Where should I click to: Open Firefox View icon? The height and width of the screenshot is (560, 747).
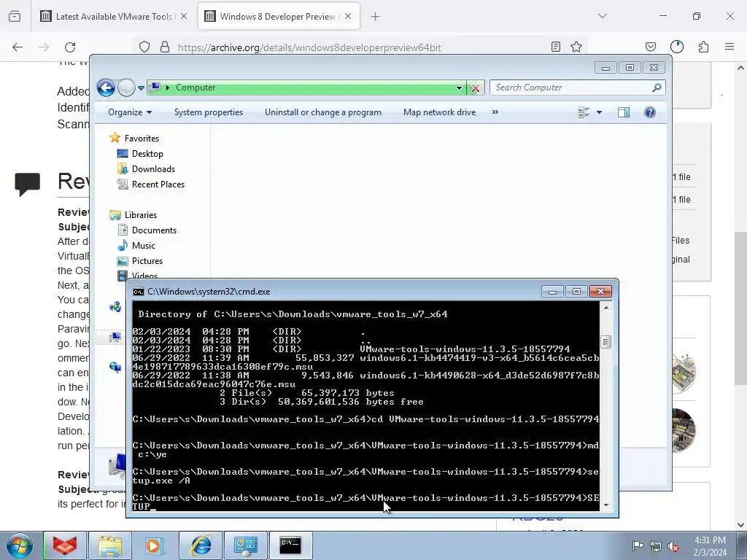click(15, 16)
